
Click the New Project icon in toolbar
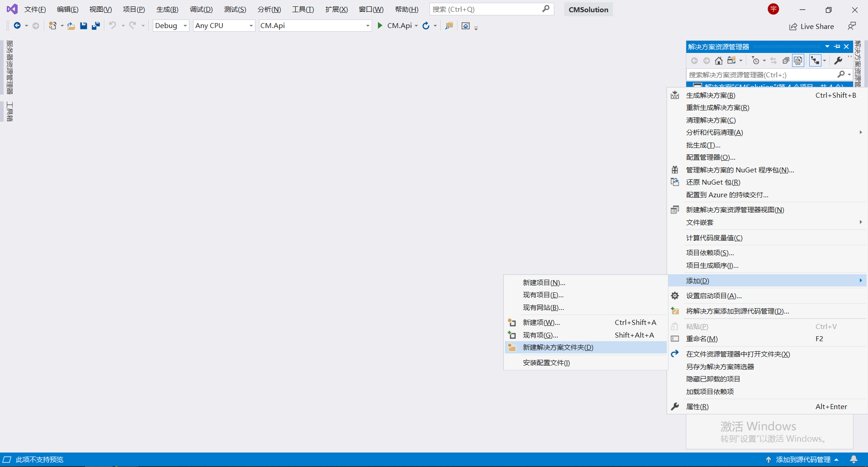[53, 26]
